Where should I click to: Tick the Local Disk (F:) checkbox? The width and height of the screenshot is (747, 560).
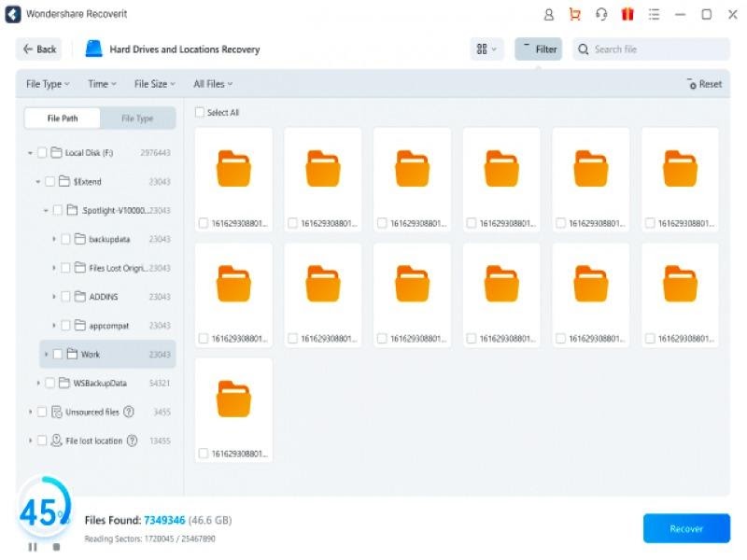(42, 152)
